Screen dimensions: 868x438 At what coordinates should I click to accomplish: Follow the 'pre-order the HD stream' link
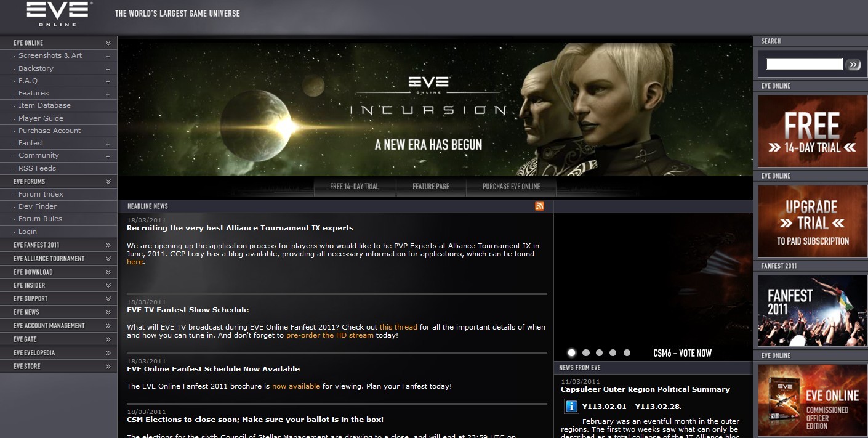click(x=329, y=336)
